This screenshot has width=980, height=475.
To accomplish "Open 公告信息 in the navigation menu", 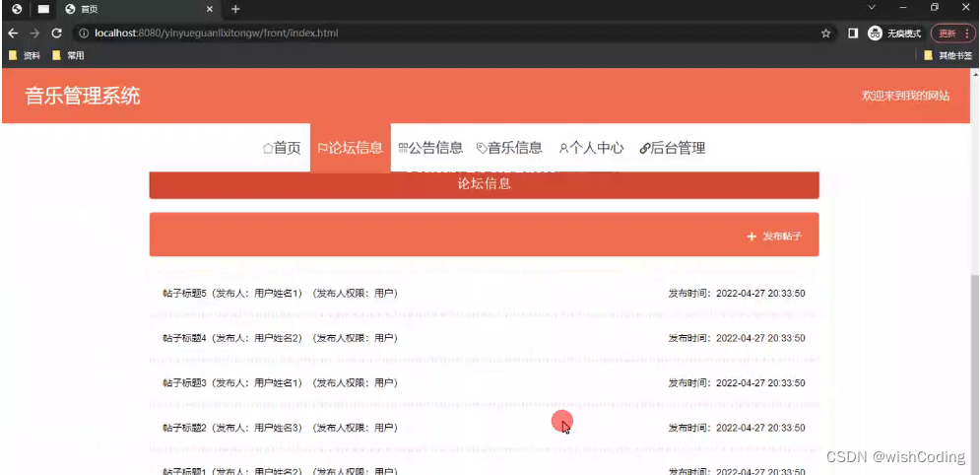I will click(431, 148).
